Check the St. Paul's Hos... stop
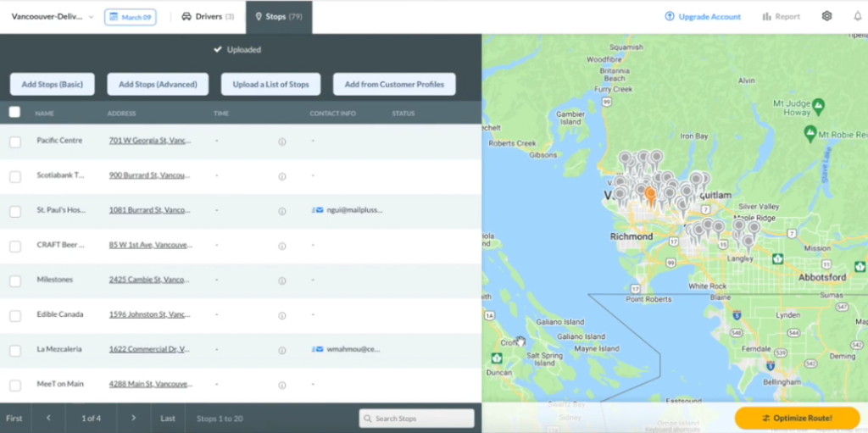The image size is (868, 433). (x=15, y=212)
